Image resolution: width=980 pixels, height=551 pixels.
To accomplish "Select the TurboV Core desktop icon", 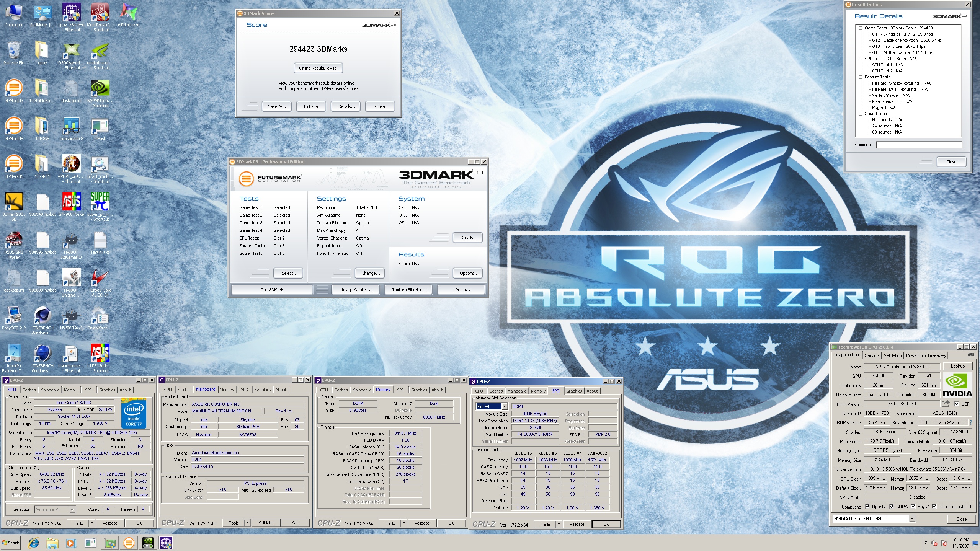I will 100,282.
